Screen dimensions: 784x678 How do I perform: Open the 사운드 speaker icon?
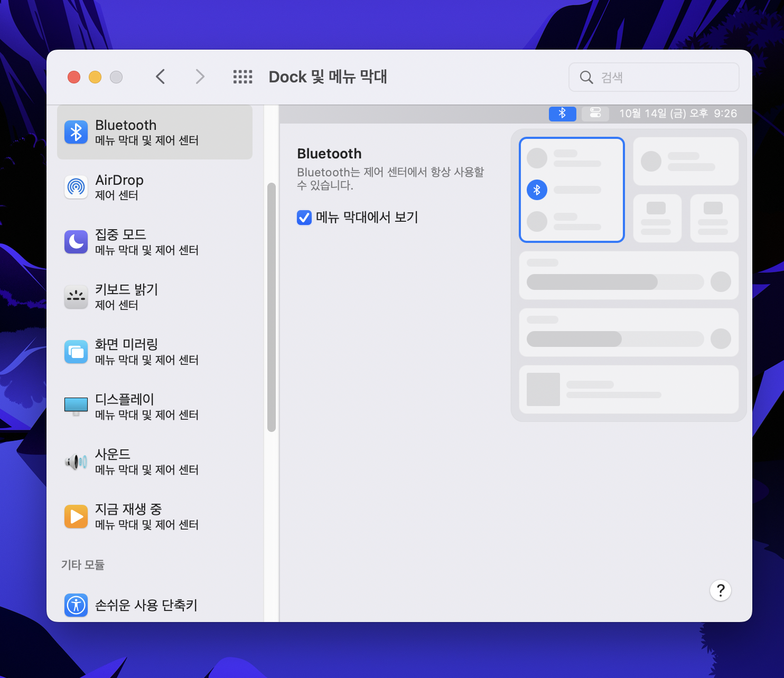pos(76,462)
